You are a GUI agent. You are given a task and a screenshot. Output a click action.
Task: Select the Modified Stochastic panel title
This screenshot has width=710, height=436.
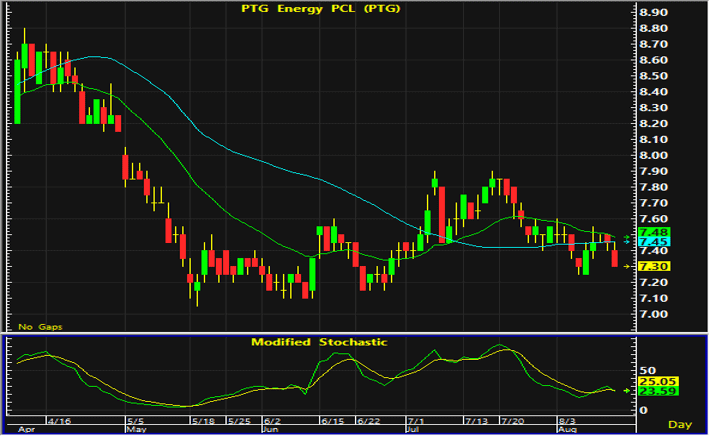(x=319, y=342)
